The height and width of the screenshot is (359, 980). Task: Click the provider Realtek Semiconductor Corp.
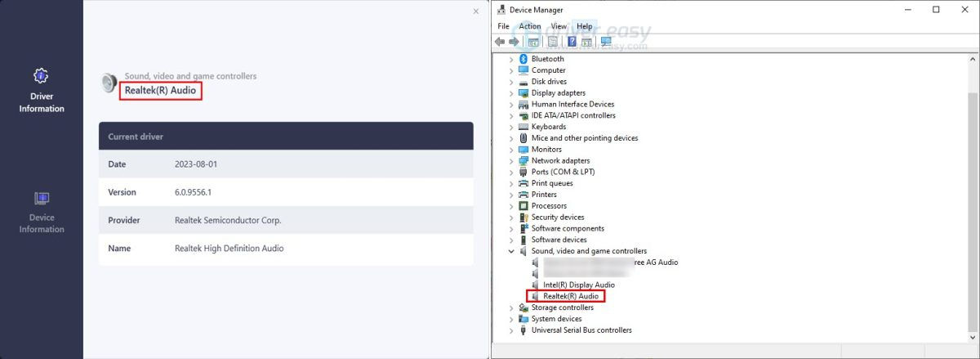tap(229, 220)
